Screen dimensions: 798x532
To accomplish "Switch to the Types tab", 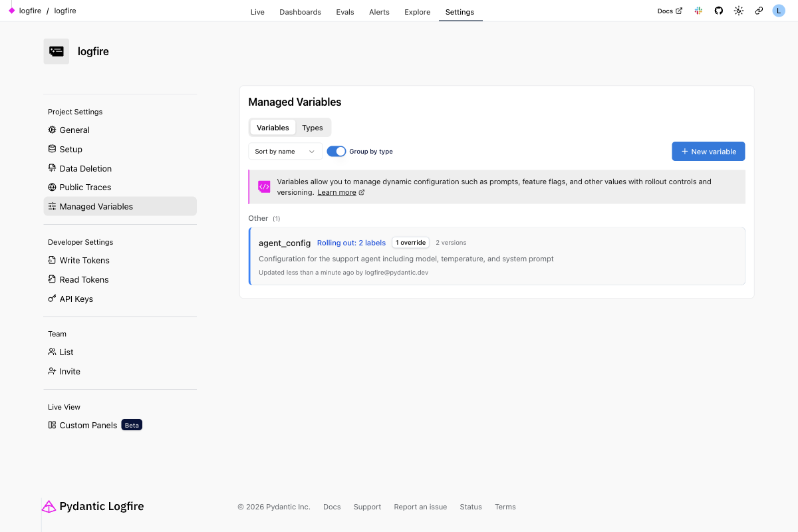I will pyautogui.click(x=312, y=128).
